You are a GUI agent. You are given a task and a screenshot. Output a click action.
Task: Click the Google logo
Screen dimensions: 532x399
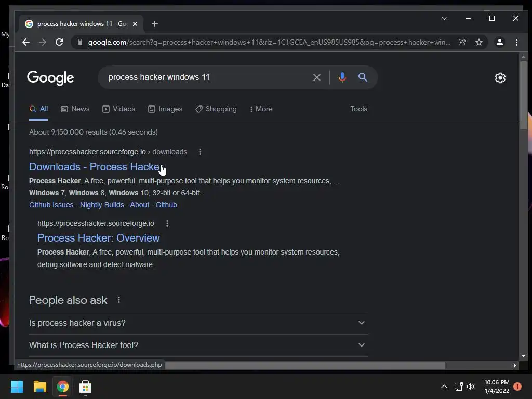tap(50, 78)
